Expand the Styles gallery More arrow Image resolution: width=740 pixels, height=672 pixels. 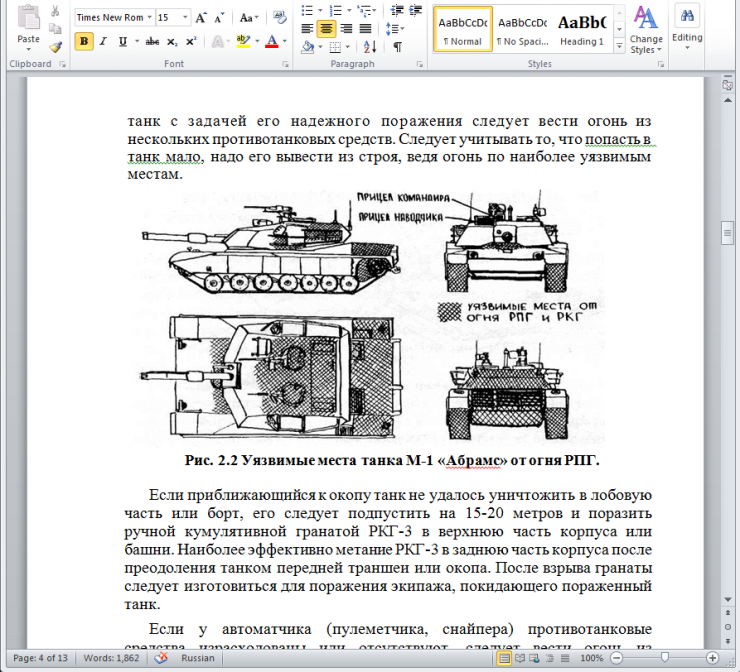coord(619,46)
